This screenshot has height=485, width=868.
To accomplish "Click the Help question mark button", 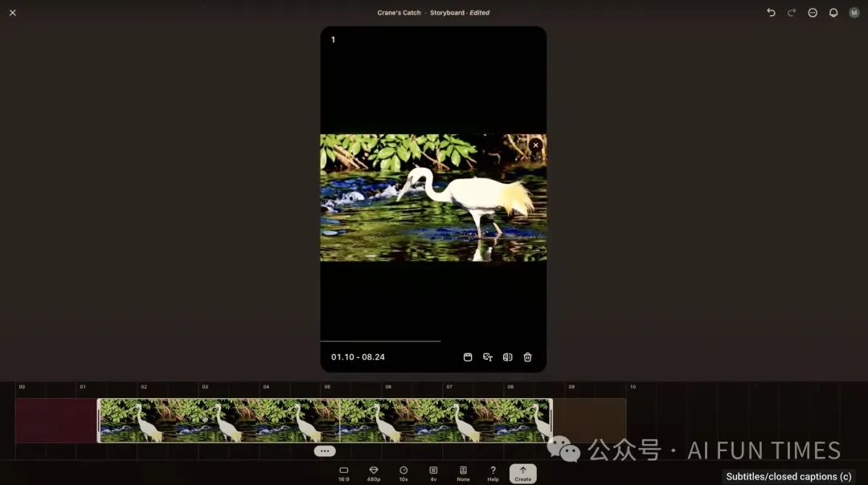I will tap(493, 473).
